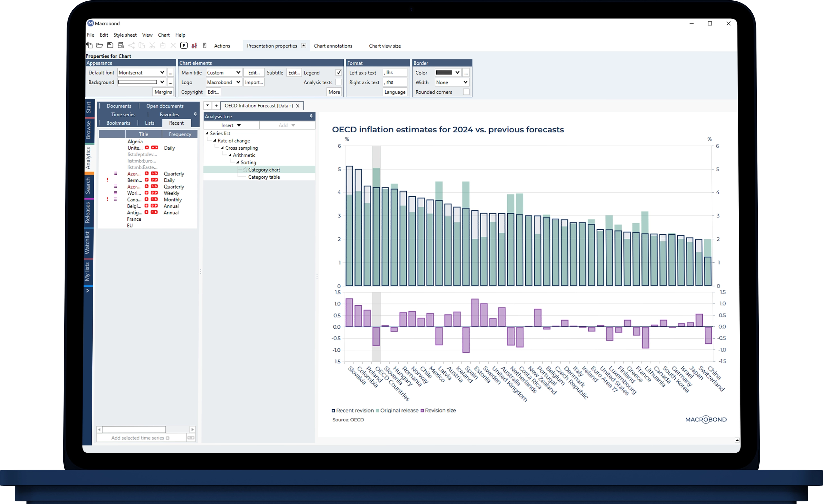Click the Margins button
This screenshot has width=823, height=504.
163,92
